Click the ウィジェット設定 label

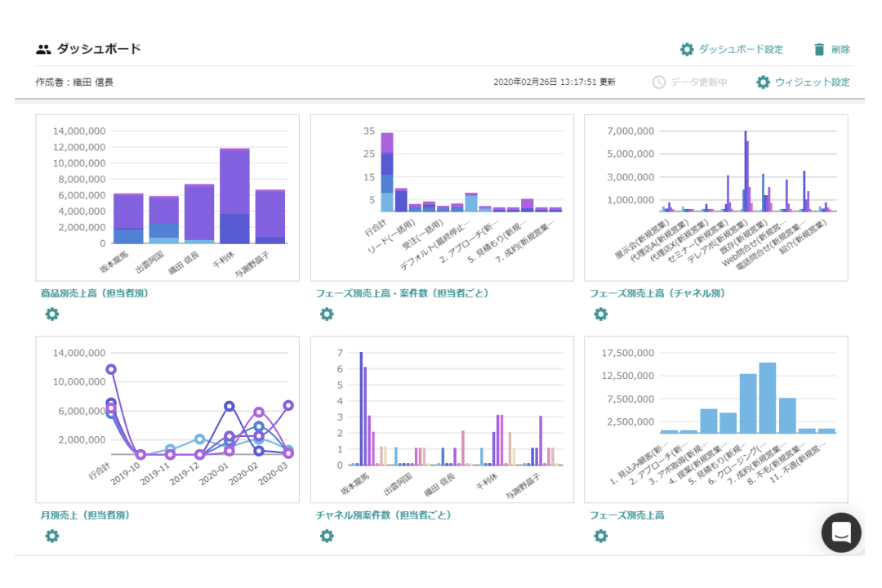click(813, 82)
